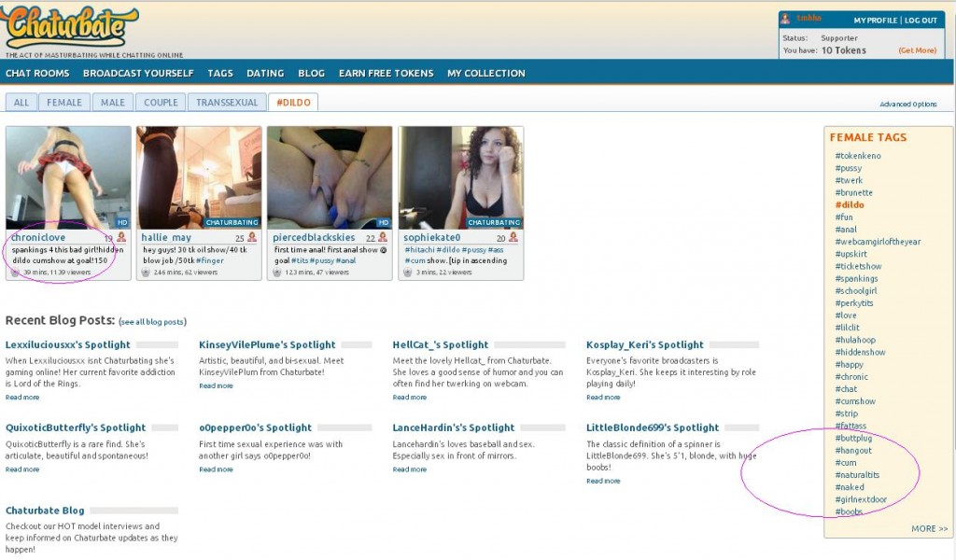
Task: Click Read more under LittleBlonde699's Spotlight
Action: click(603, 481)
